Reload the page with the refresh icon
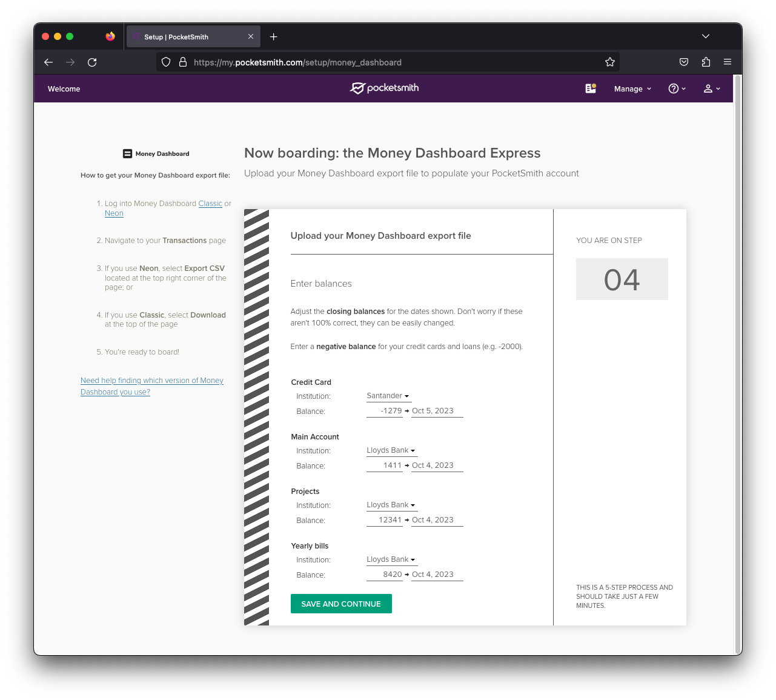 click(x=91, y=62)
